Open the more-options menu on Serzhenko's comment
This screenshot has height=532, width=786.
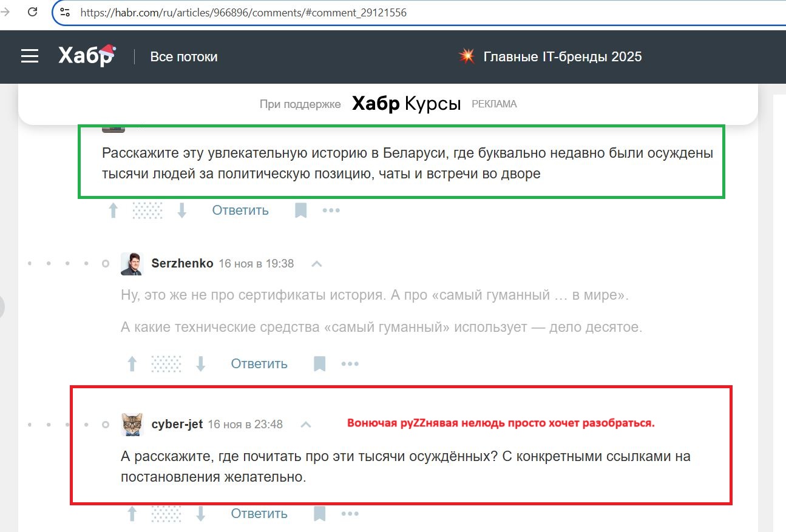(x=350, y=363)
